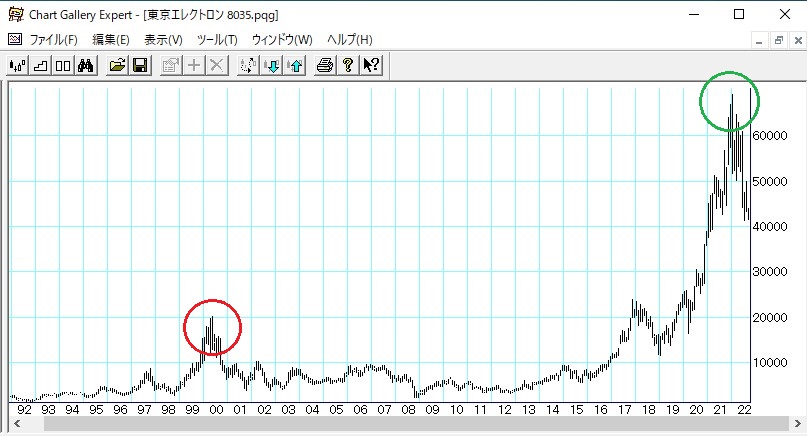
Task: Click the floppy disk save icon
Action: point(140,66)
